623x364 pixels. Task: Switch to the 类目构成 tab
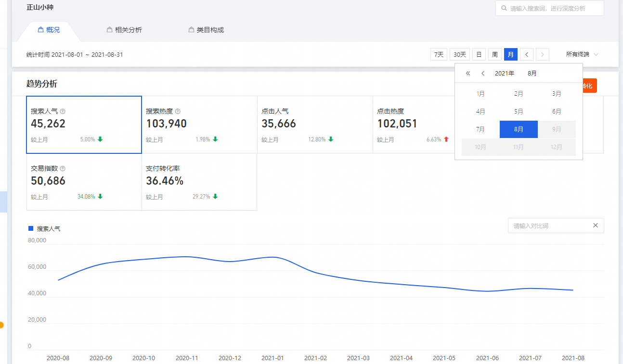(x=206, y=30)
